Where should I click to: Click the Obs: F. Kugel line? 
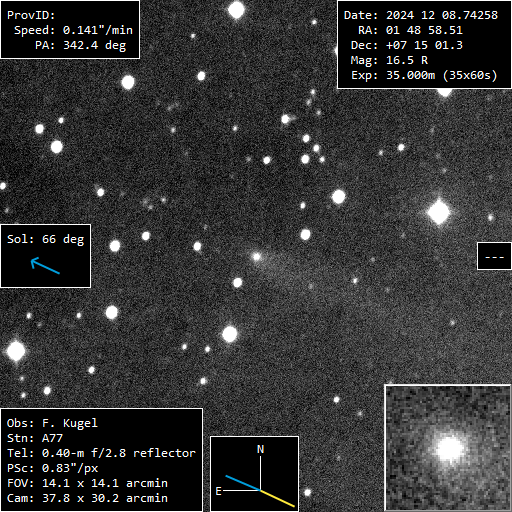pos(52,423)
